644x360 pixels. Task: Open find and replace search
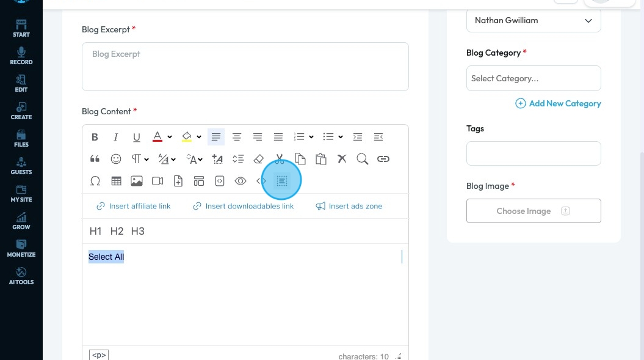[362, 159]
